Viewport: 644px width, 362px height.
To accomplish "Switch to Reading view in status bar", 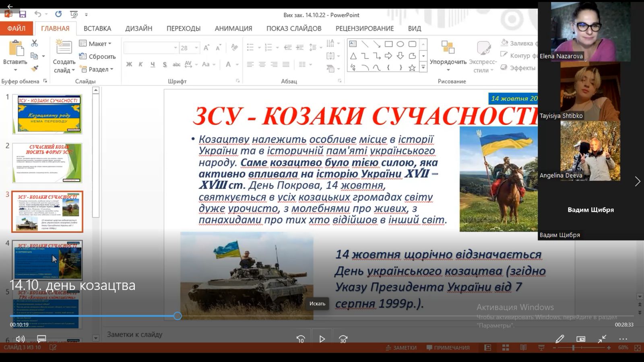I will pyautogui.click(x=523, y=348).
